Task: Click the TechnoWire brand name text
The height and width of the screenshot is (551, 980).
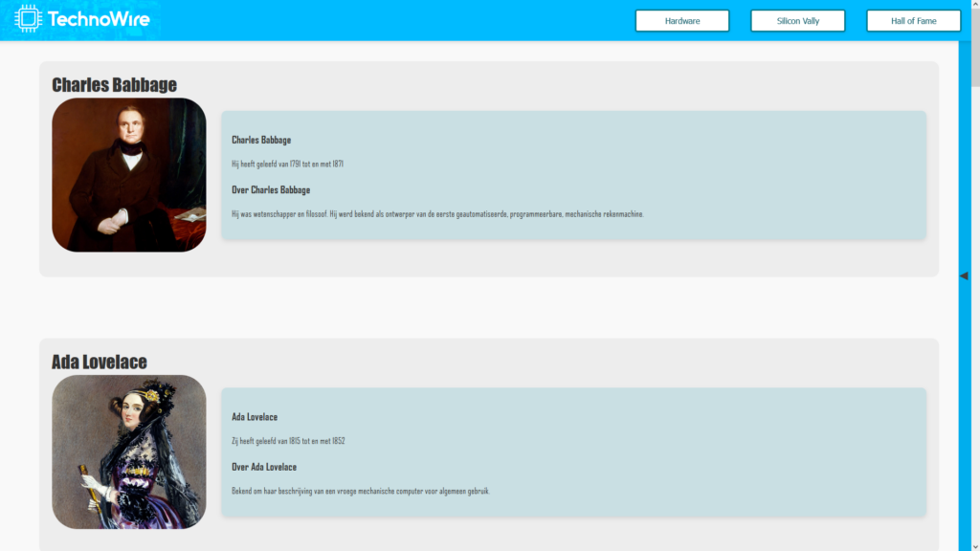Action: pos(98,19)
